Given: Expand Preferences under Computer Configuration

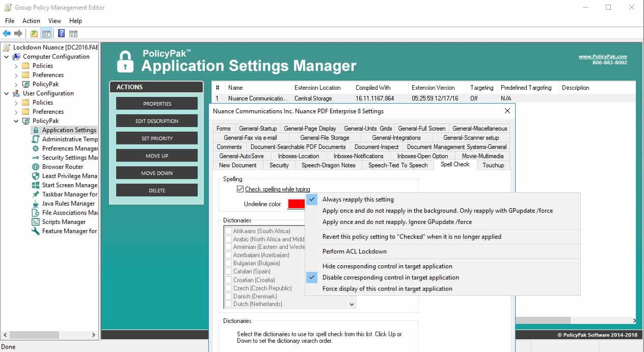Looking at the screenshot, I should point(16,75).
